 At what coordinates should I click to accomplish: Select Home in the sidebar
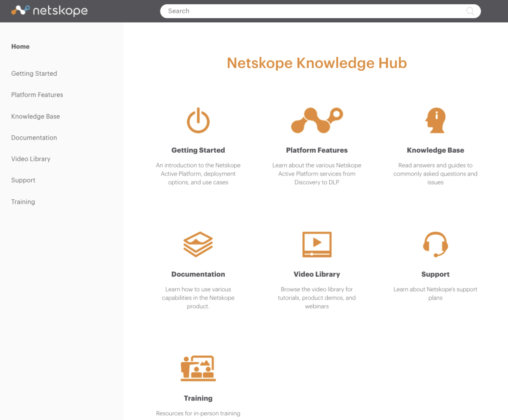pos(20,47)
